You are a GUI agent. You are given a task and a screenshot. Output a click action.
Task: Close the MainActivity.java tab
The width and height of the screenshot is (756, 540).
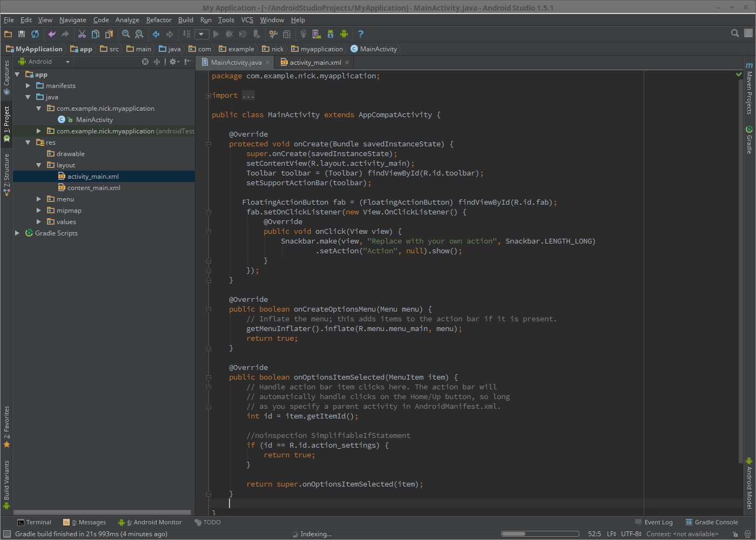[x=267, y=63]
